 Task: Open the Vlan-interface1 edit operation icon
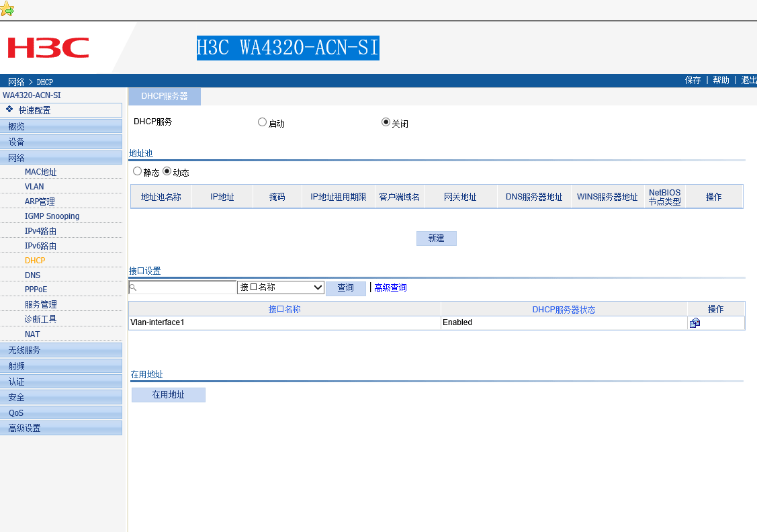pos(695,323)
